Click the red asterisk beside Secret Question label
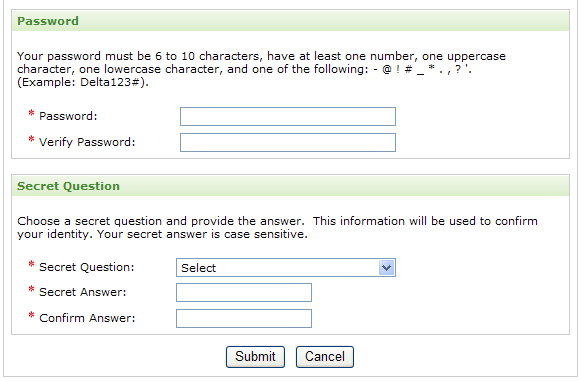 pos(31,264)
